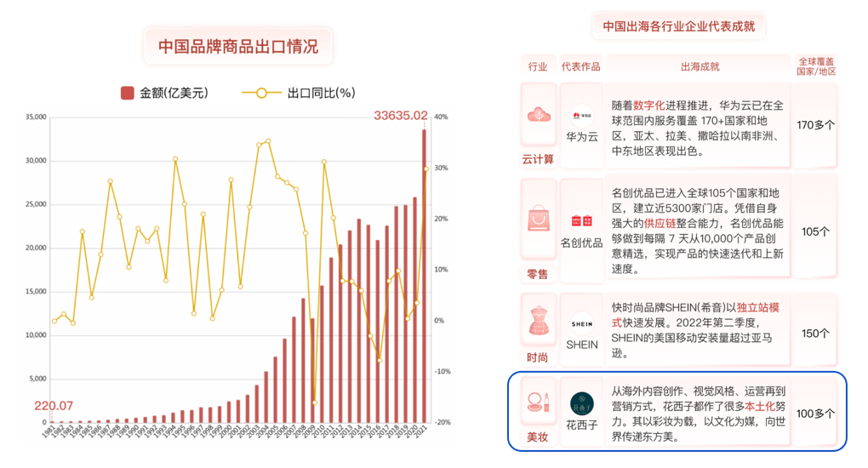Click the 150个 coverage value
Screen dimensions: 868x468
pyautogui.click(x=815, y=334)
